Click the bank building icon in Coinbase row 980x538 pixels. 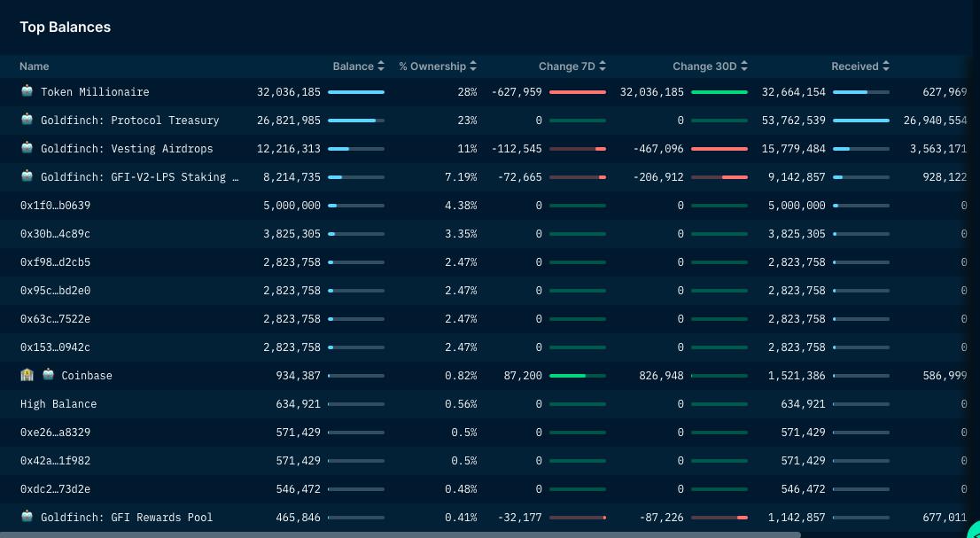tap(27, 375)
